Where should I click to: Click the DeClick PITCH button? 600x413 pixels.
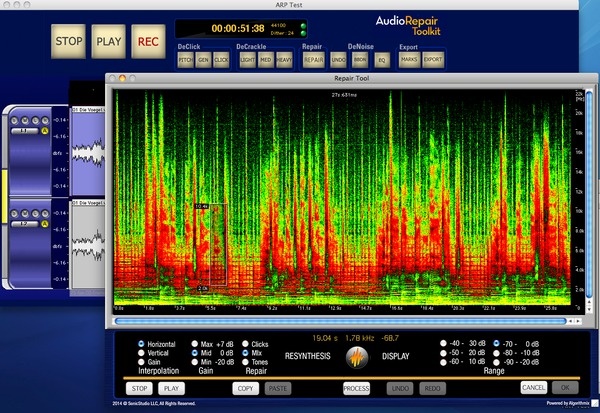click(x=185, y=61)
